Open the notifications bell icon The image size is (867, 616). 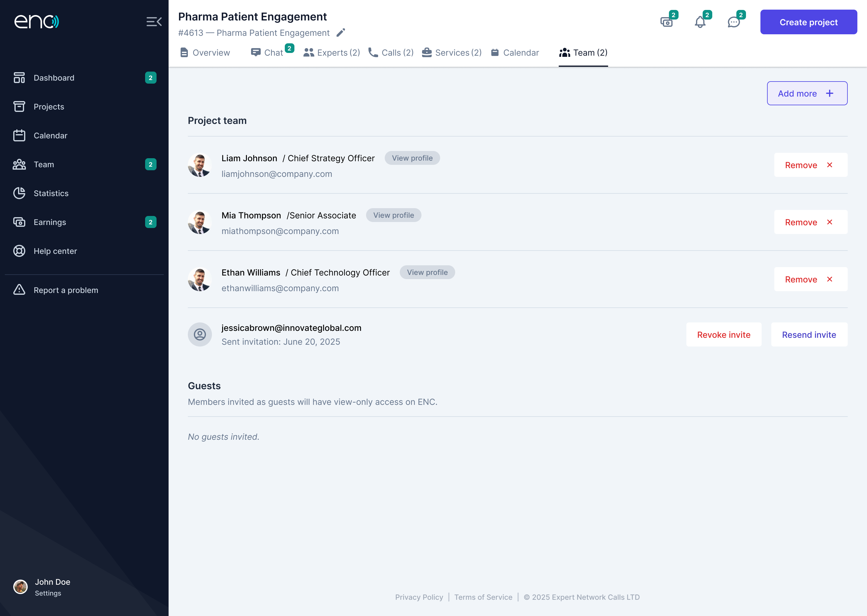[700, 22]
